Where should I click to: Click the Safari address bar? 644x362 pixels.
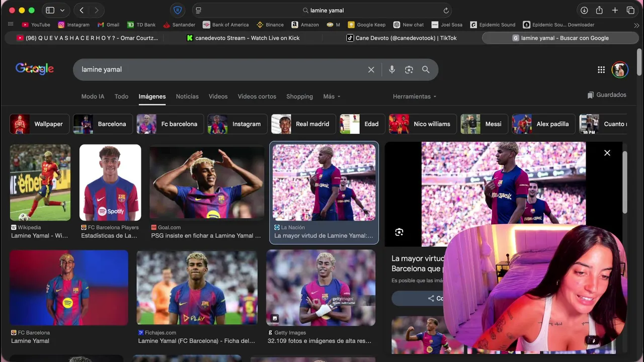point(322,10)
